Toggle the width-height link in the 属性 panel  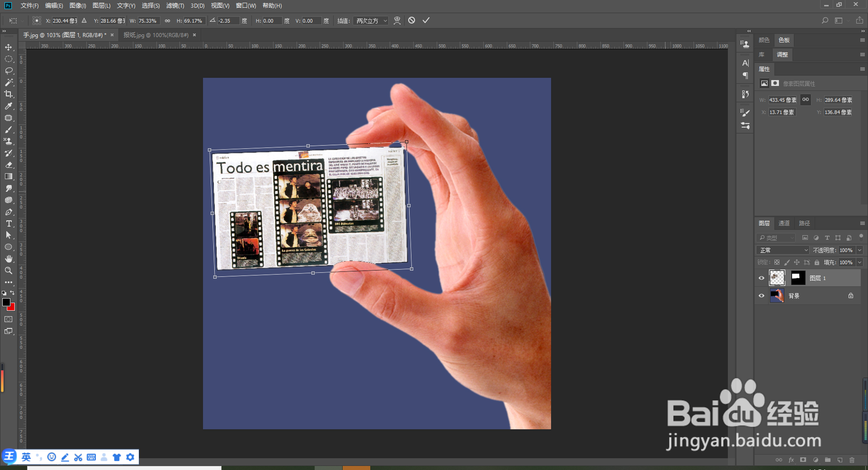(806, 100)
